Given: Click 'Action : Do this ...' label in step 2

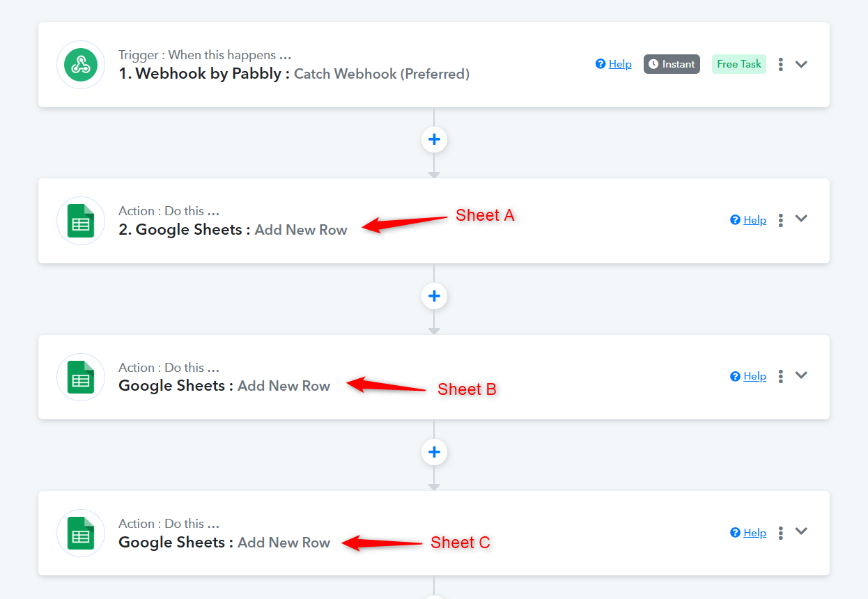Looking at the screenshot, I should coord(169,211).
